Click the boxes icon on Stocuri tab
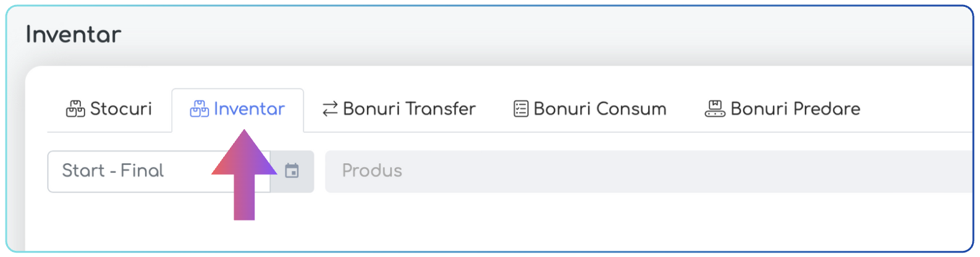Viewport: 980px width, 257px height. click(75, 109)
